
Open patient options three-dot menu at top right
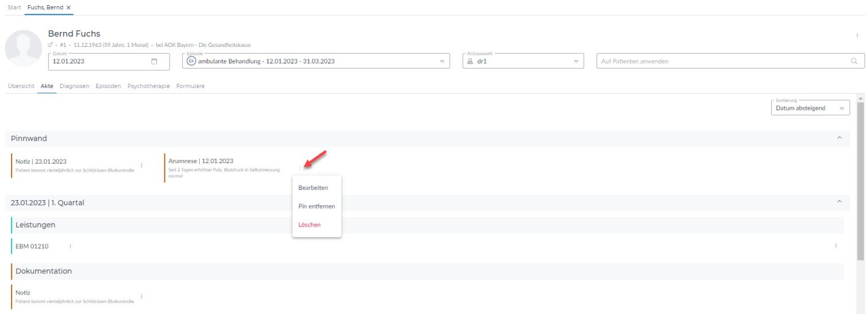(x=857, y=35)
